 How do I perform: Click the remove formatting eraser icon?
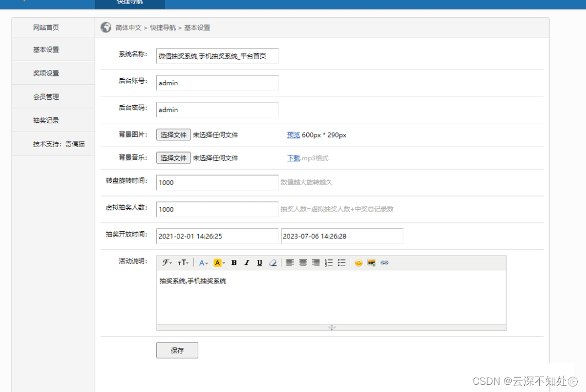[x=272, y=263]
